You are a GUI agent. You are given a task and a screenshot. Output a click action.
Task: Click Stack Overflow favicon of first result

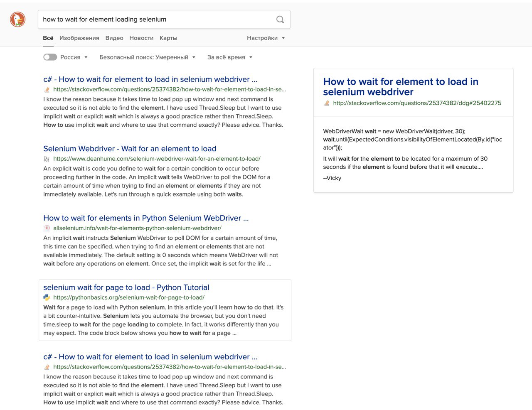tap(47, 89)
